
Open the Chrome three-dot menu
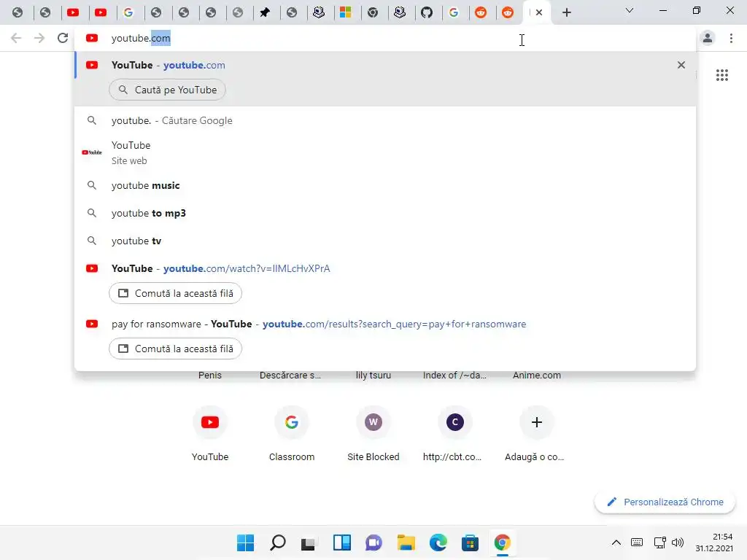pos(731,38)
